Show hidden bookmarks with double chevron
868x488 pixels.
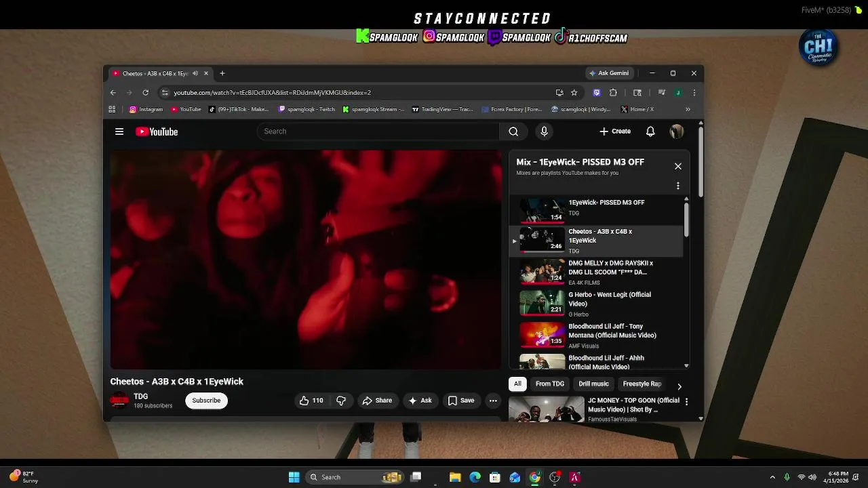tap(688, 109)
